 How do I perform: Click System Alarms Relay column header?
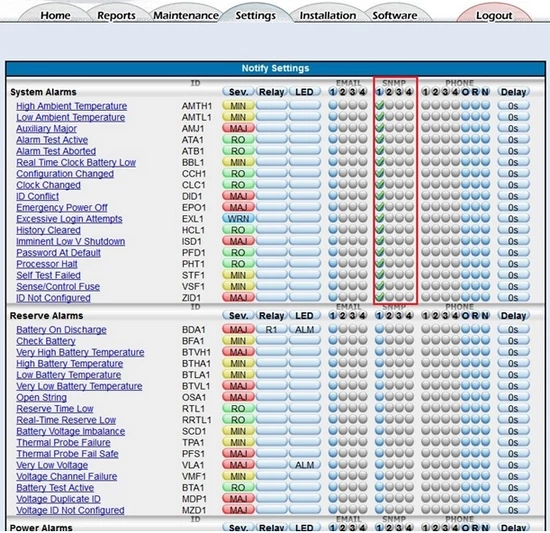coord(271,92)
